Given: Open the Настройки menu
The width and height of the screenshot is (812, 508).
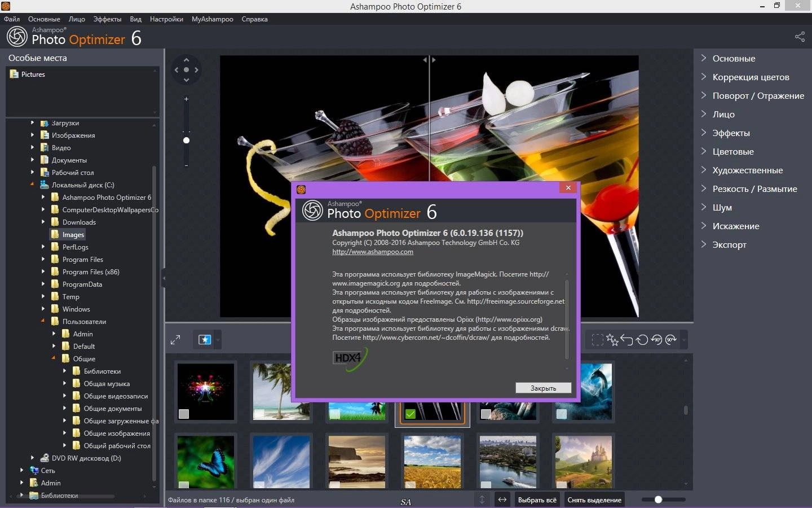Looking at the screenshot, I should point(166,19).
